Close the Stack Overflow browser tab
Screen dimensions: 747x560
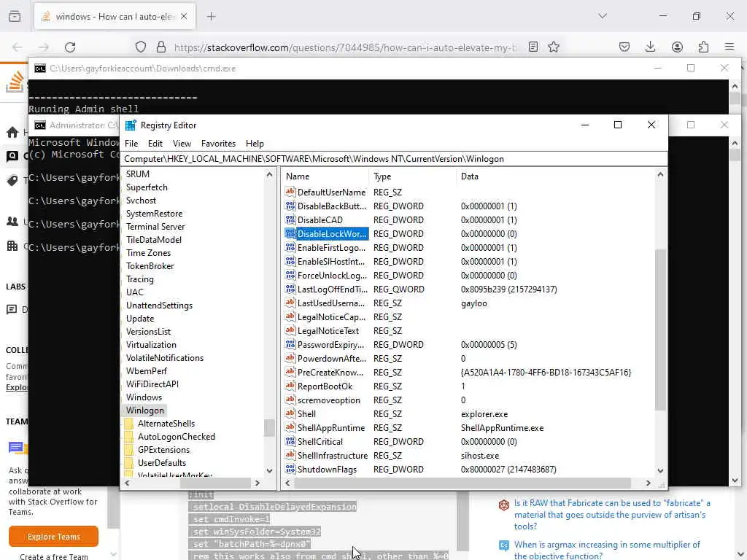(184, 16)
